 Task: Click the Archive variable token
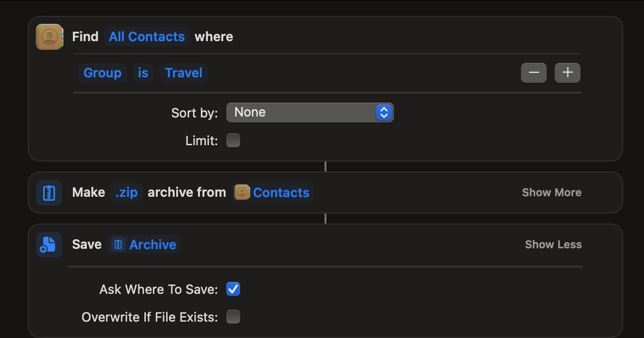(x=152, y=244)
